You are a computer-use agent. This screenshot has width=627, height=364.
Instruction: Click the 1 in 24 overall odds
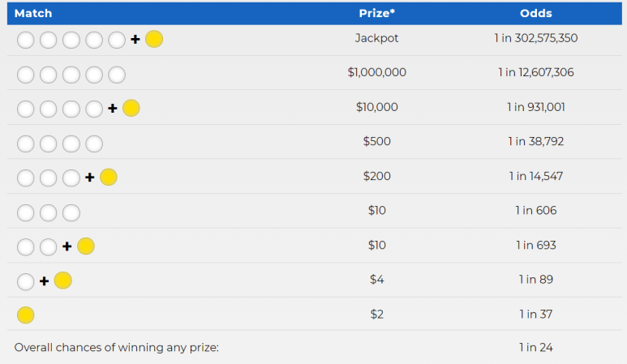click(x=536, y=348)
